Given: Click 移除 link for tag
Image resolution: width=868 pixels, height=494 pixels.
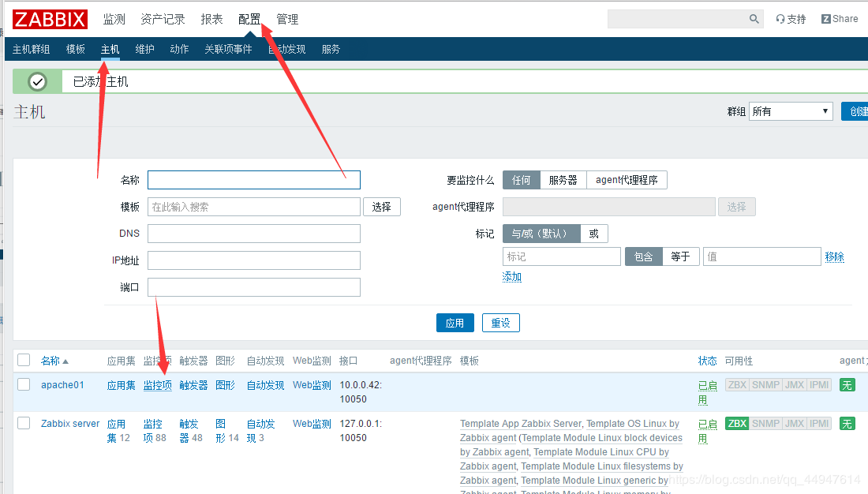Looking at the screenshot, I should pos(834,257).
